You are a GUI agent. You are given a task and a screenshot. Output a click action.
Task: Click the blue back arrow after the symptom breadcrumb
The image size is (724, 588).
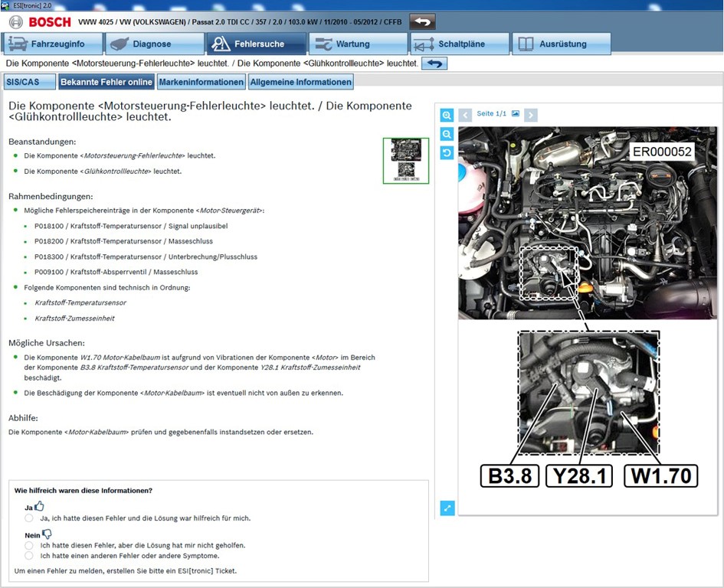[434, 64]
